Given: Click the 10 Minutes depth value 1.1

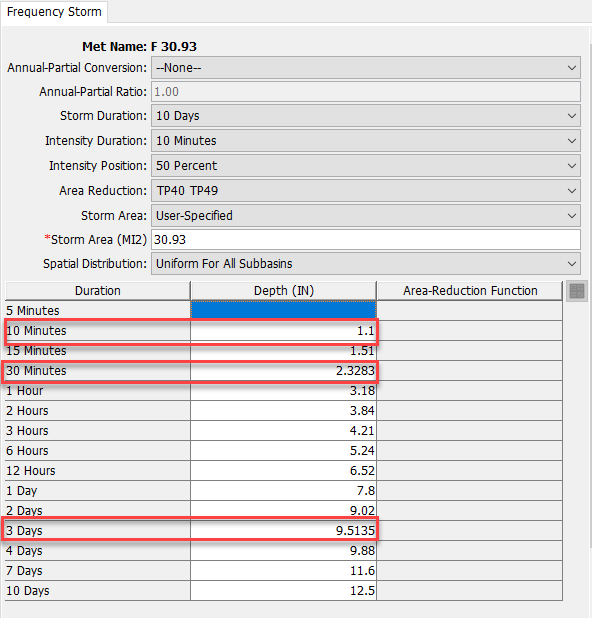Looking at the screenshot, I should [x=283, y=331].
